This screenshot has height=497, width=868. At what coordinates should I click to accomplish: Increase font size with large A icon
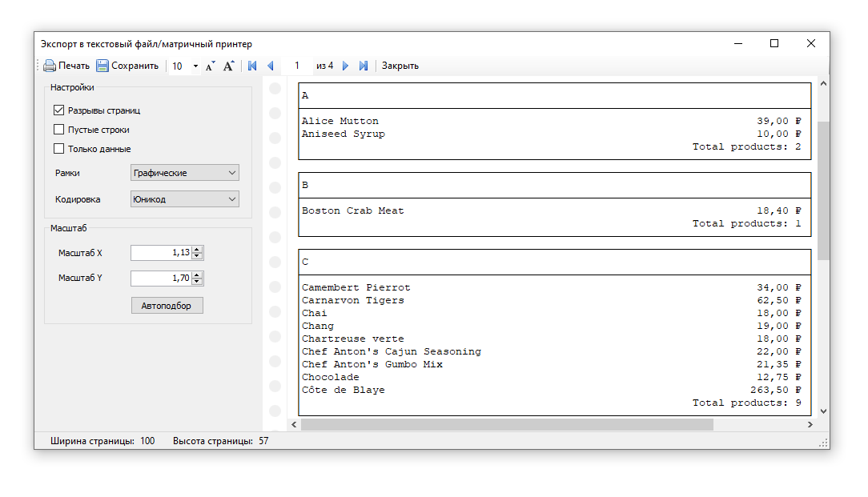[x=229, y=66]
